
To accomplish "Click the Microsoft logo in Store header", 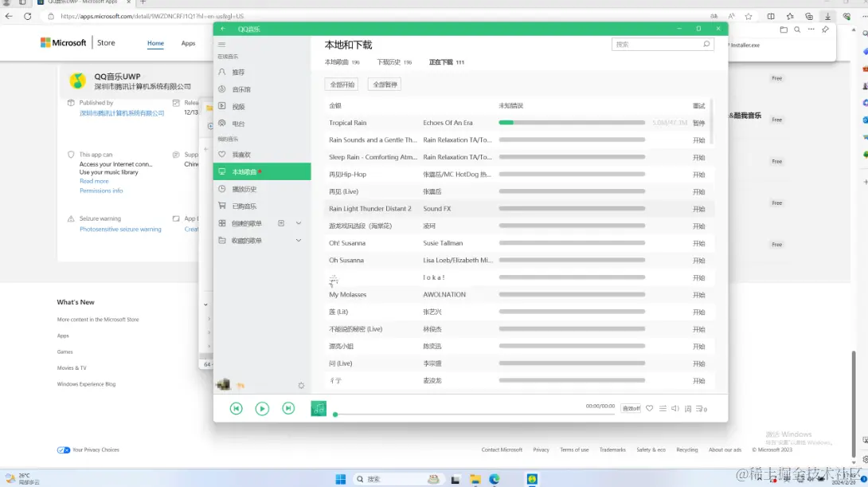I will 63,43.
